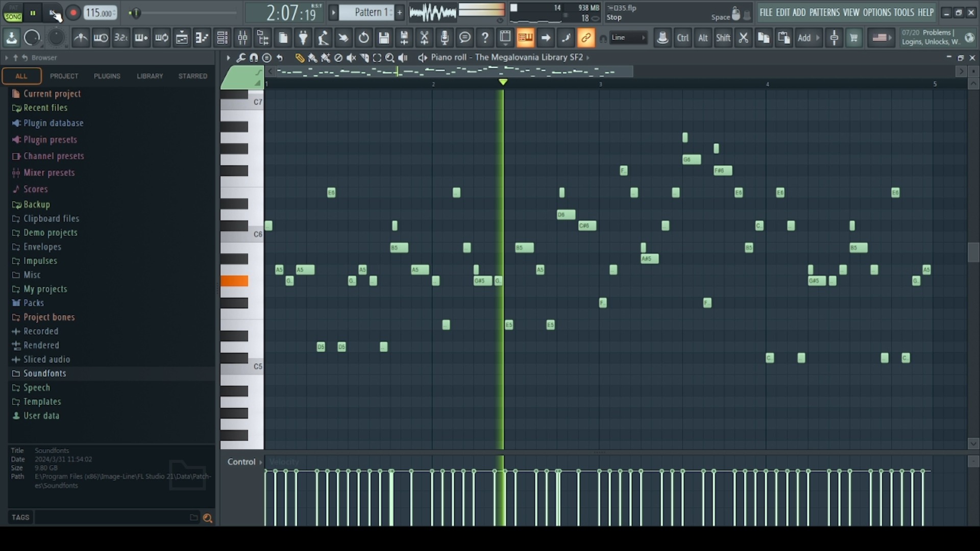The width and height of the screenshot is (980, 551).
Task: Activate the Zoom tool in piano roll
Action: pyautogui.click(x=390, y=58)
